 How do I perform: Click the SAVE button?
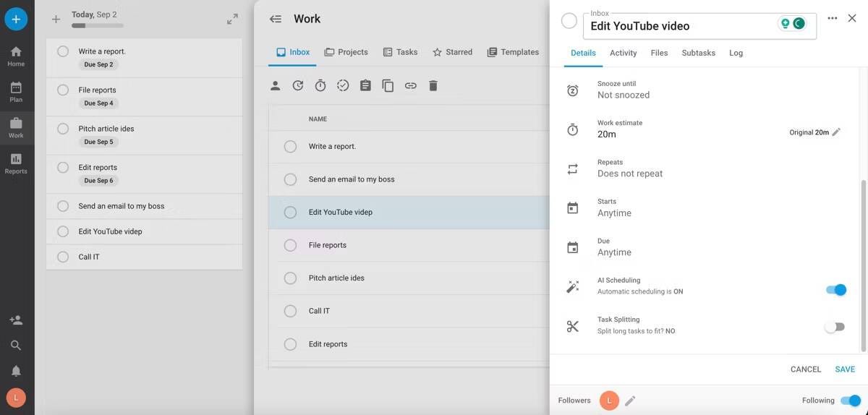click(845, 369)
